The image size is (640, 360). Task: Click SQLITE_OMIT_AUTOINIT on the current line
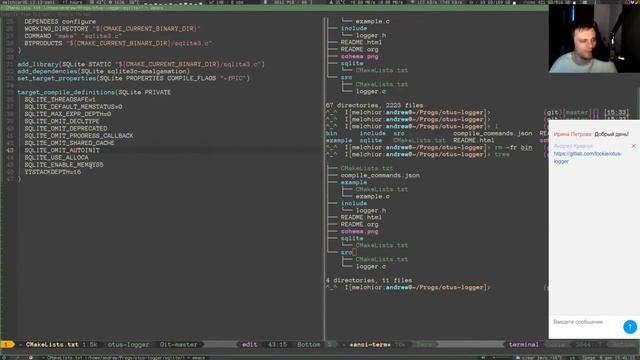pos(62,150)
